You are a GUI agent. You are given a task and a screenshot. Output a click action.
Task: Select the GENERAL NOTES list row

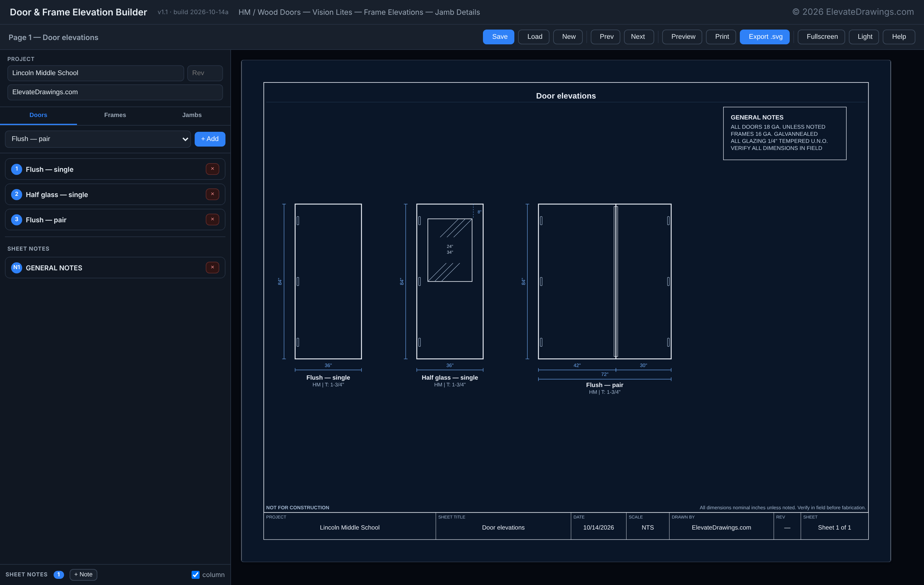coord(115,268)
